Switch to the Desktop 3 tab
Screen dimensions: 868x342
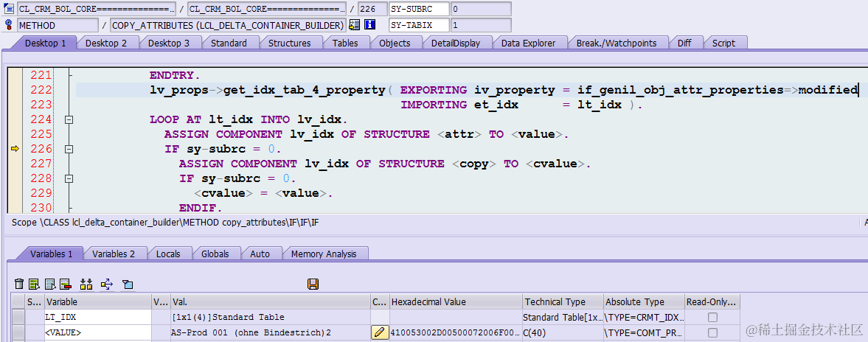168,43
